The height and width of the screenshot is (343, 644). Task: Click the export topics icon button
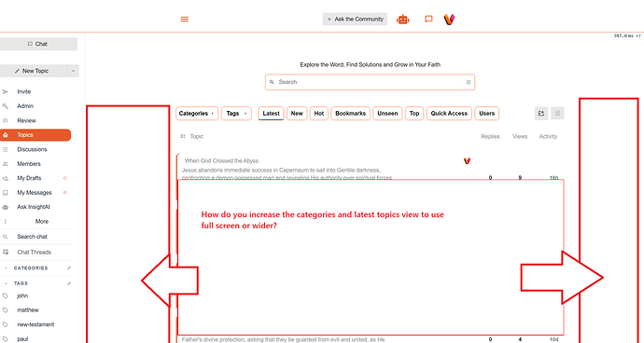pyautogui.click(x=541, y=113)
